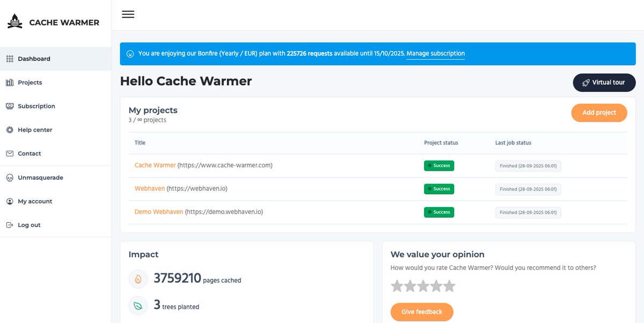Click the flame icon beside pages cached

coord(138,279)
